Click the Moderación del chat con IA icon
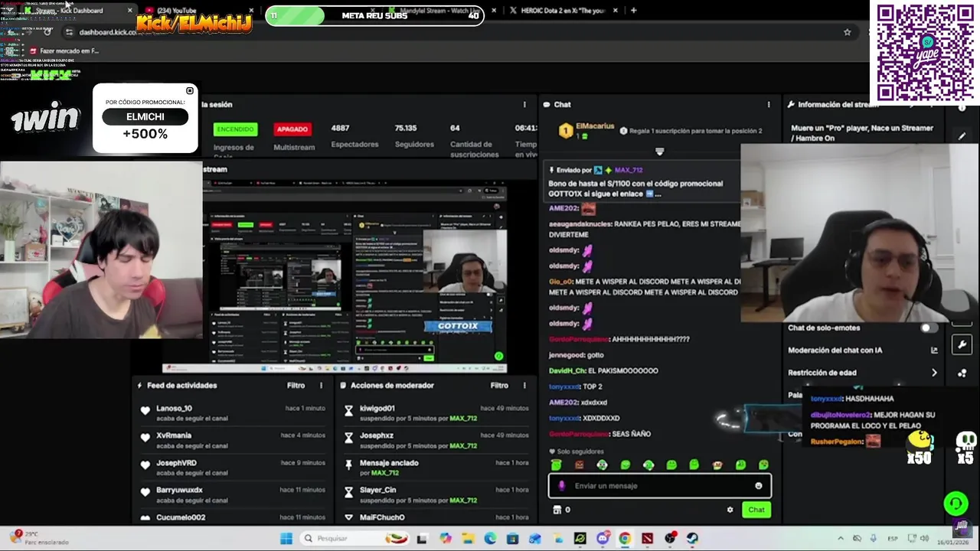This screenshot has height=551, width=980. tap(934, 350)
